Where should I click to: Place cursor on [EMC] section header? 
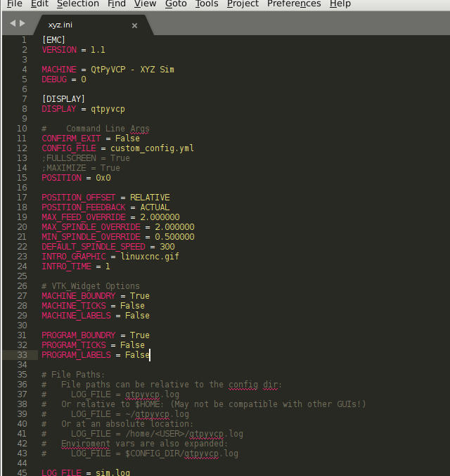53,40
